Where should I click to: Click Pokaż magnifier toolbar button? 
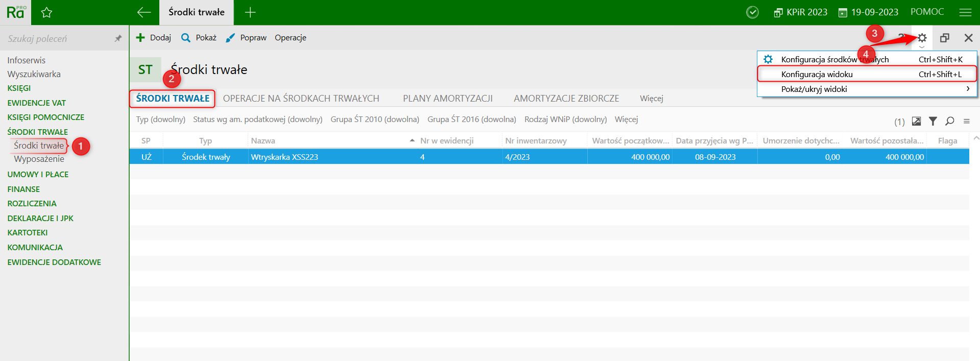tap(199, 38)
